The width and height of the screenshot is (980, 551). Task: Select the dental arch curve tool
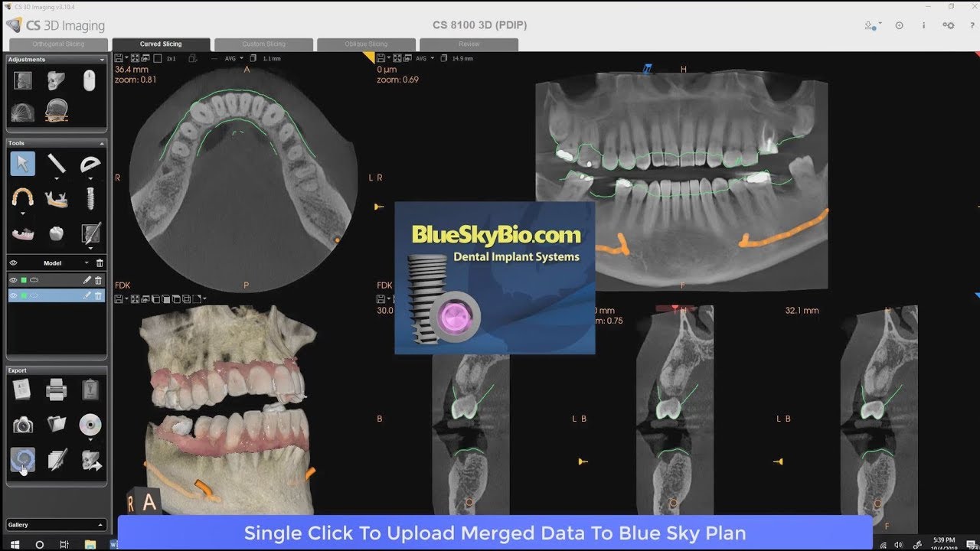23,198
